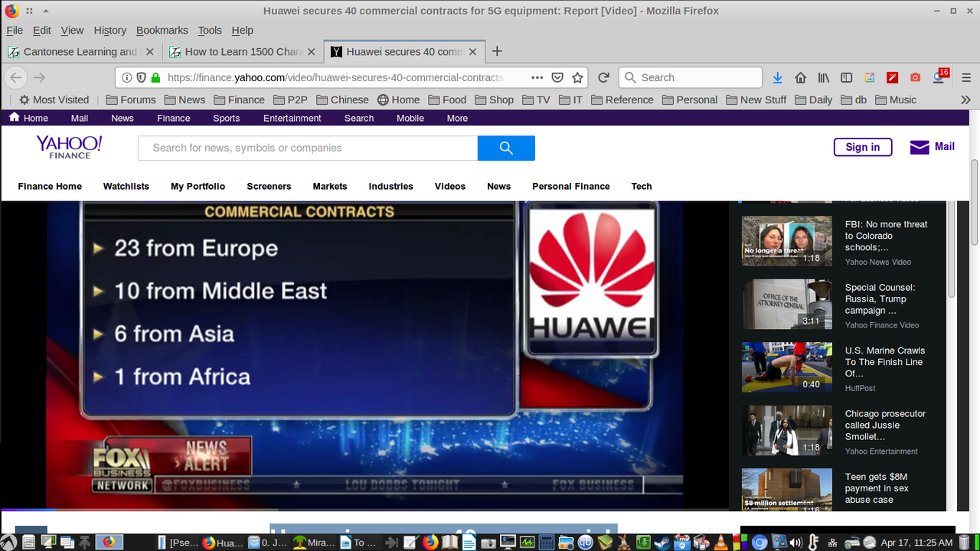Open the Watchlists section
The width and height of the screenshot is (980, 551).
point(126,186)
